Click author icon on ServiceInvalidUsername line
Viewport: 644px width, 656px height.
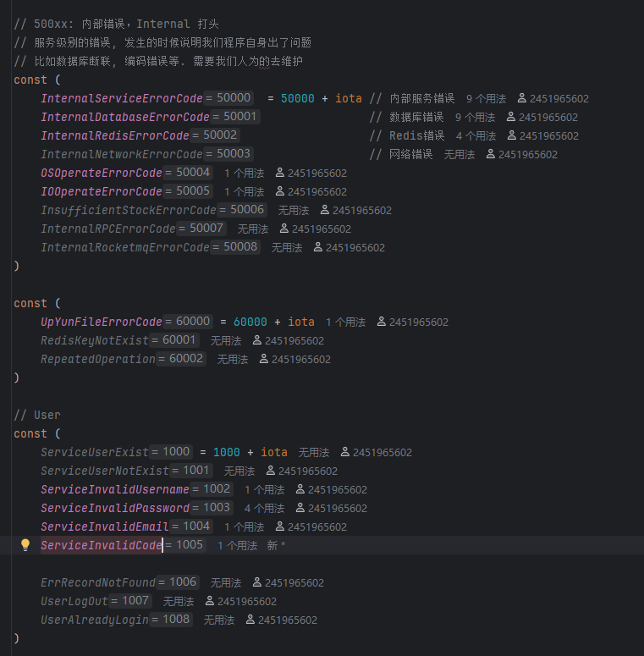point(300,489)
